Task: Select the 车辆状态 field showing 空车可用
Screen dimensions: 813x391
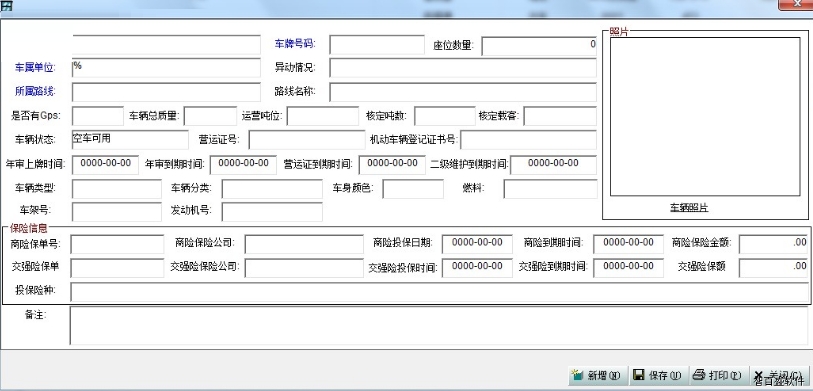Action: point(130,139)
